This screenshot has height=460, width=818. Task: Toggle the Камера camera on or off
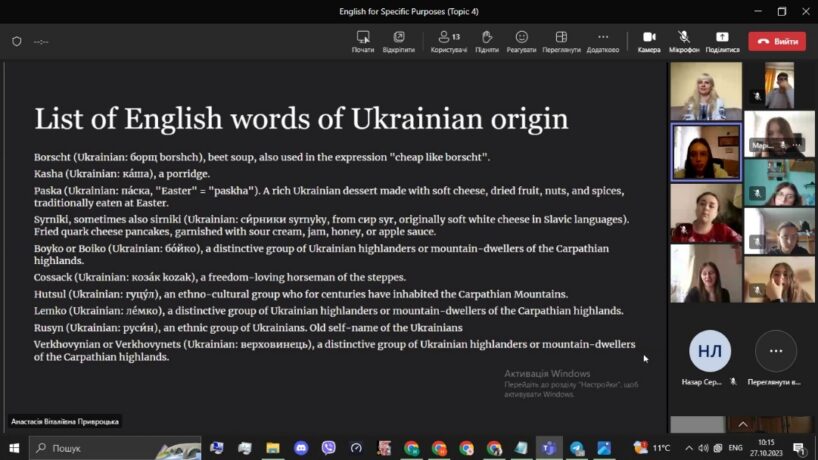click(x=649, y=41)
